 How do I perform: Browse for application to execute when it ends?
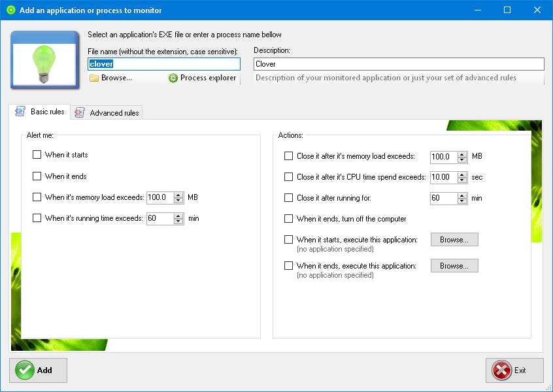click(454, 265)
